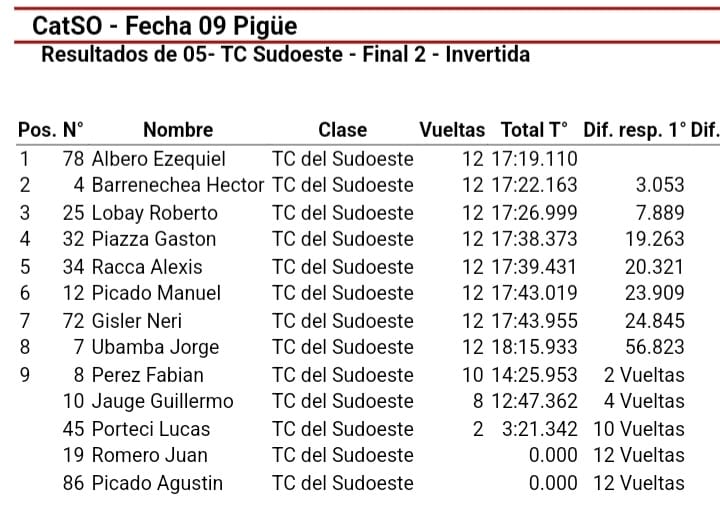Click Romero Juan row
Screen dimensions: 720x530
pyautogui.click(x=352, y=455)
